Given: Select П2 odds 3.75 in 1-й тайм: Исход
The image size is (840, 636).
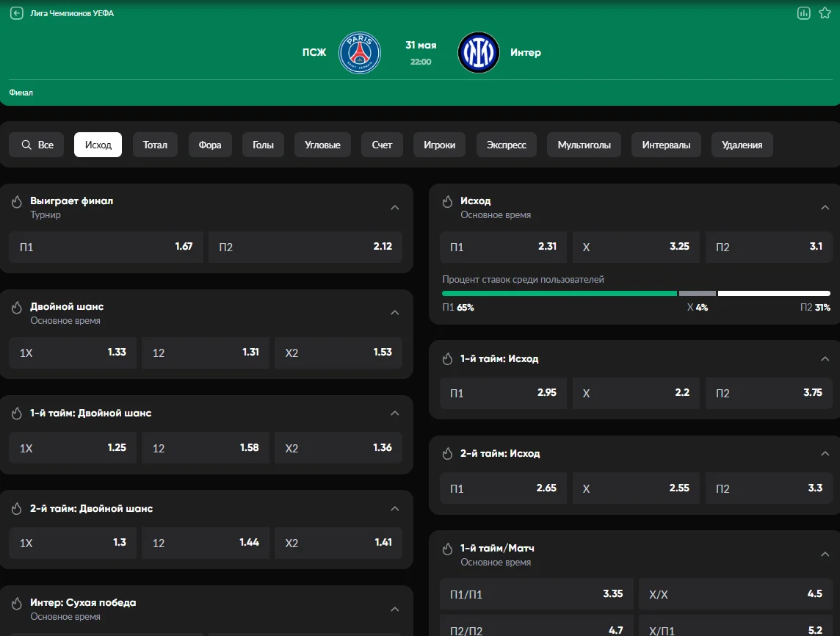Looking at the screenshot, I should (x=769, y=393).
